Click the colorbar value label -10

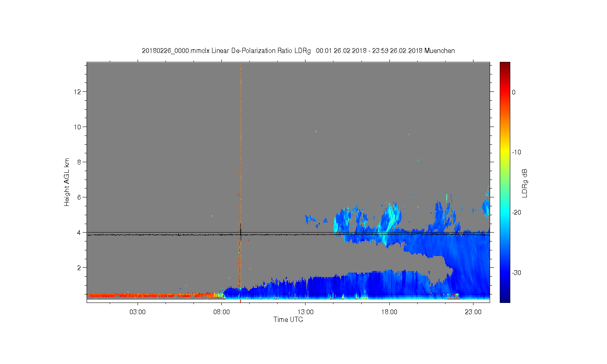(516, 152)
